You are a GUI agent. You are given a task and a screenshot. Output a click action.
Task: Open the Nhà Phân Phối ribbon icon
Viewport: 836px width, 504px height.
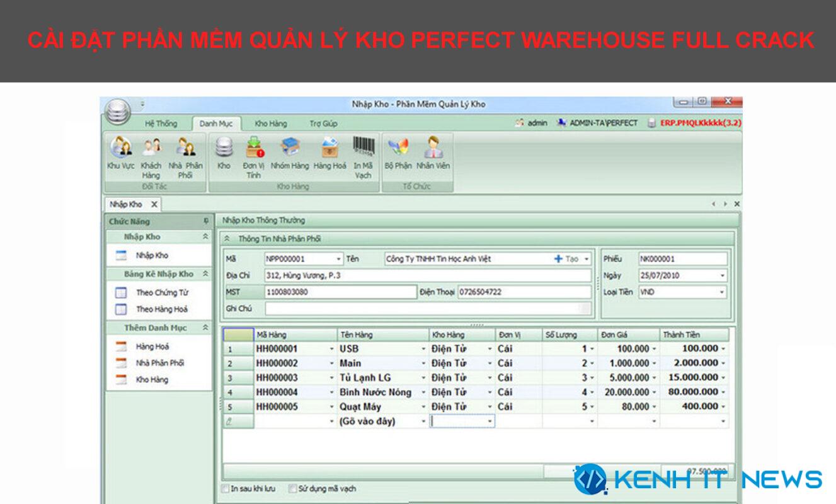[x=186, y=157]
